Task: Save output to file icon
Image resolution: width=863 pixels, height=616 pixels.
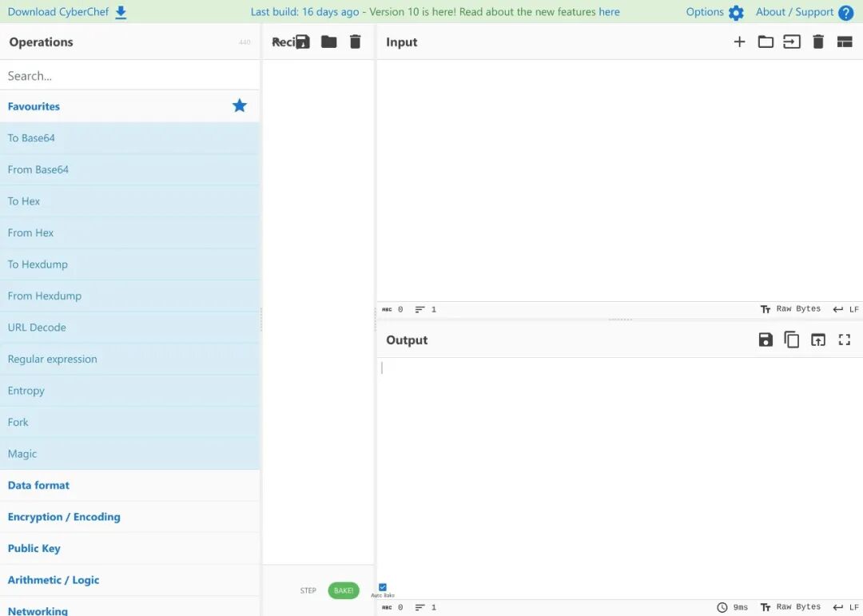Action: pos(766,340)
